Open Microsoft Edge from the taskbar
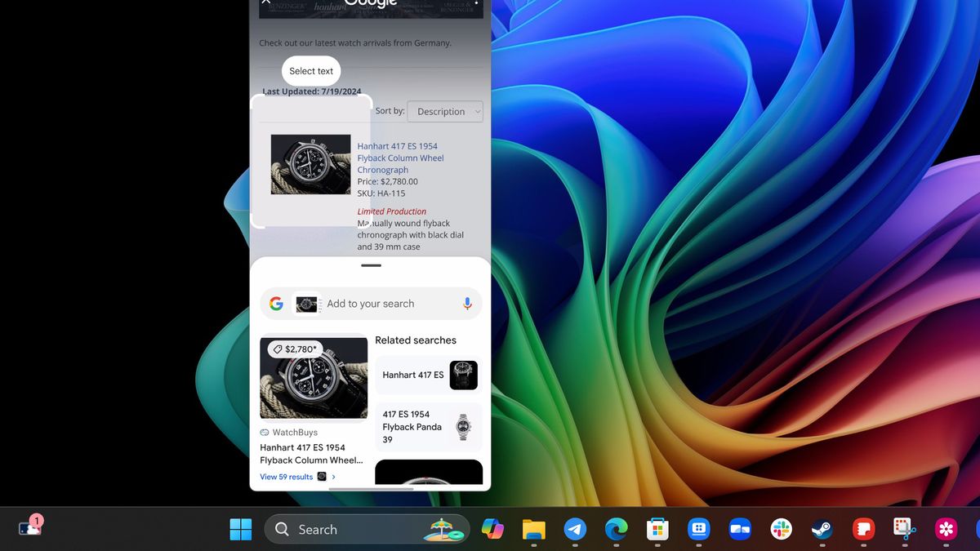This screenshot has width=980, height=551. coord(617,529)
